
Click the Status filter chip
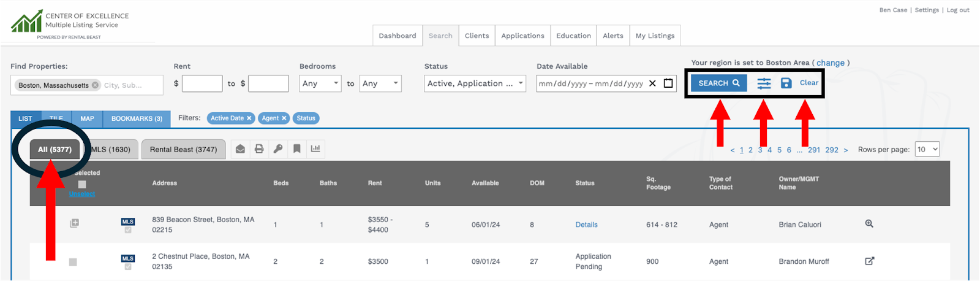306,118
